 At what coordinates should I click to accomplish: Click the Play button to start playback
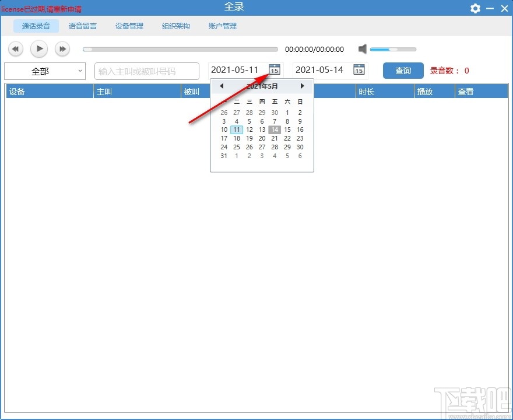[x=38, y=49]
